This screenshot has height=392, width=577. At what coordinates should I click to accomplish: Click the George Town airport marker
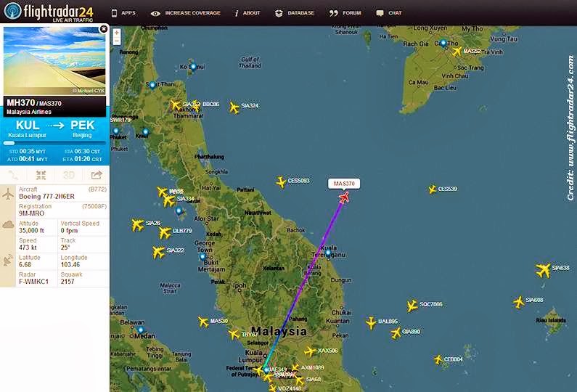point(202,256)
